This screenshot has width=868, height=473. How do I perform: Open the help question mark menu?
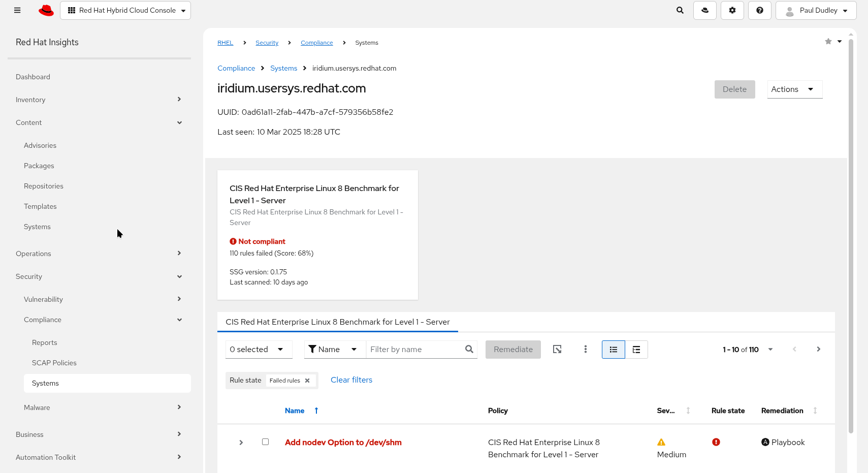click(760, 10)
